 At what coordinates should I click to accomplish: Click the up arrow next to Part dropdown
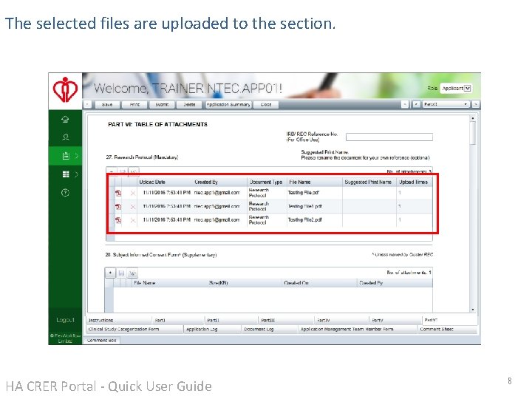point(416,104)
